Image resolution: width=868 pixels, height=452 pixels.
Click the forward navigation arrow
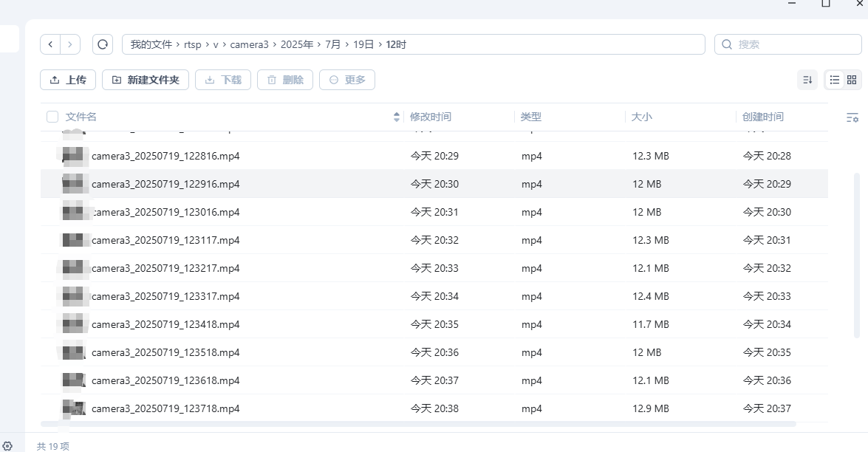[x=70, y=44]
